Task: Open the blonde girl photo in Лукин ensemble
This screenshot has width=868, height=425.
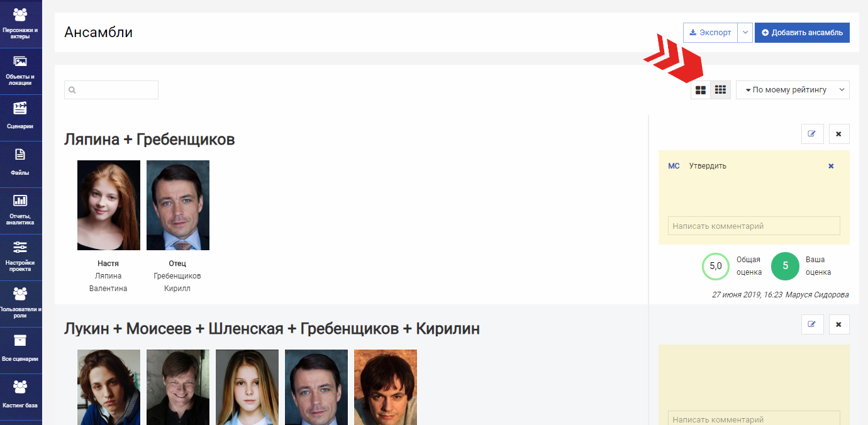Action: [247, 387]
